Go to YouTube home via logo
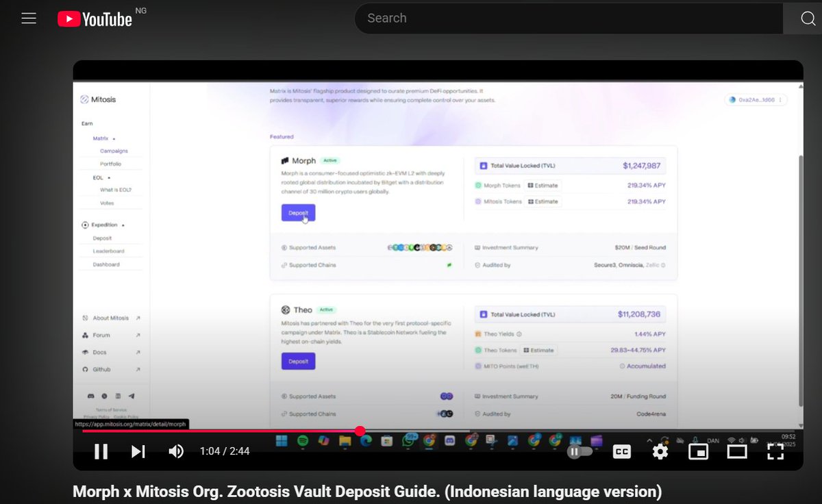Image resolution: width=822 pixels, height=504 pixels. [95, 19]
